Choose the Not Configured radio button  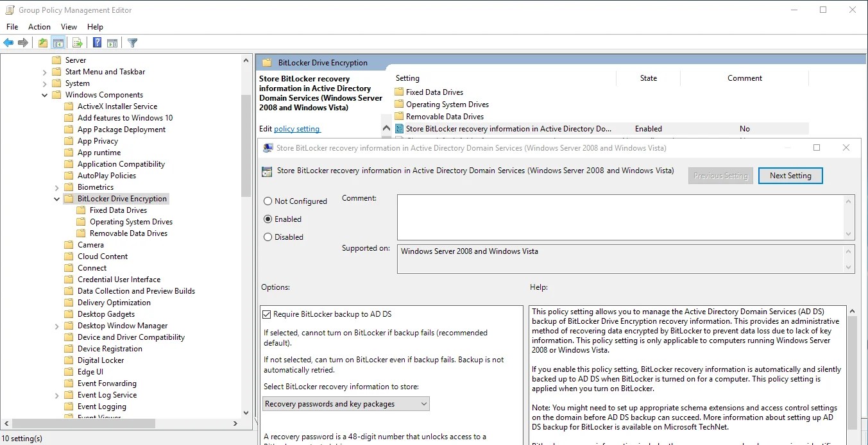(267, 201)
